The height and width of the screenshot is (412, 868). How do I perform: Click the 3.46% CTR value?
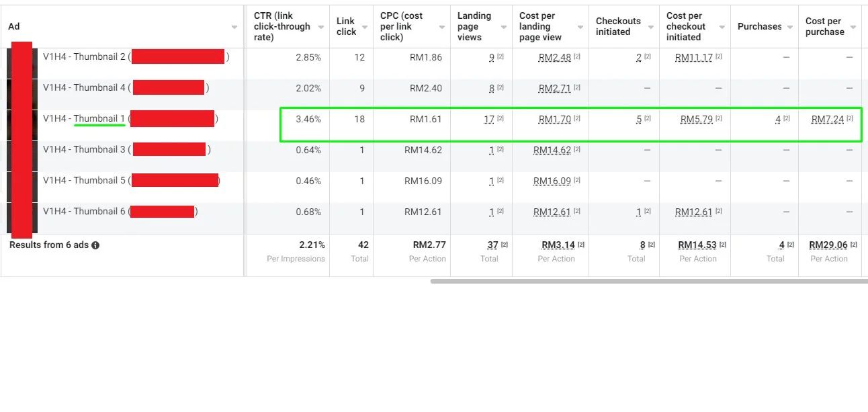308,119
